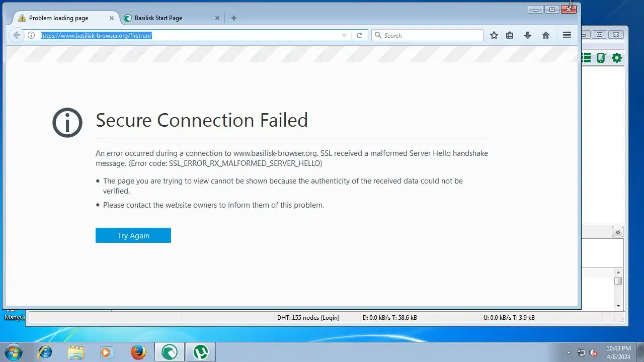This screenshot has width=644, height=362.
Task: Open Windows Explorer folder from taskbar
Action: pos(76,352)
